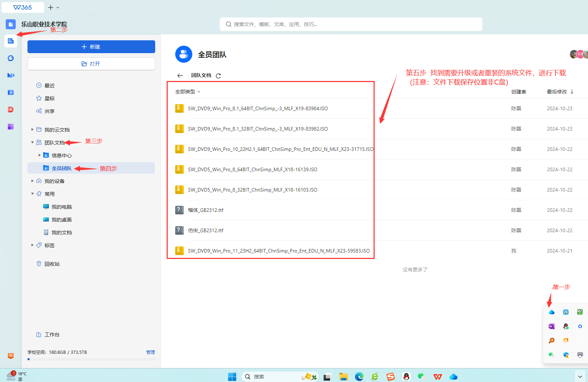Launch Microsoft Edge from the taskbar
The width and height of the screenshot is (588, 382).
pos(359,377)
